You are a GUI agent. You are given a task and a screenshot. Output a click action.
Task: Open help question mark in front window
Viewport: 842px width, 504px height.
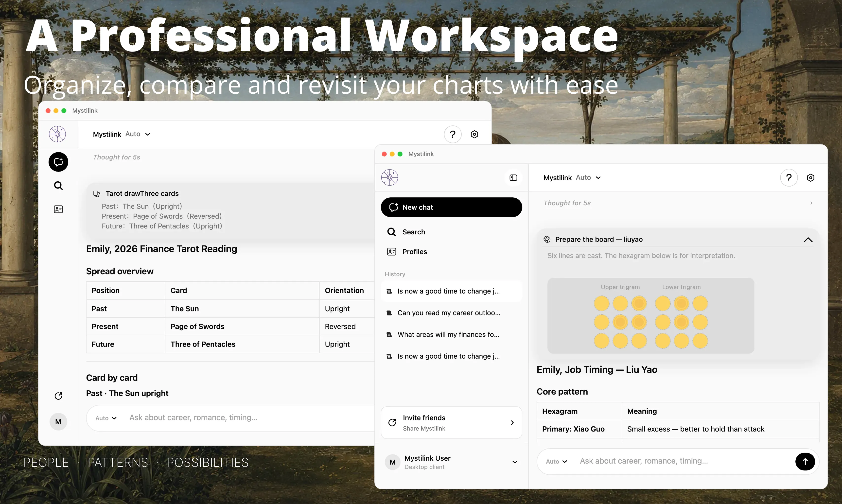click(789, 178)
